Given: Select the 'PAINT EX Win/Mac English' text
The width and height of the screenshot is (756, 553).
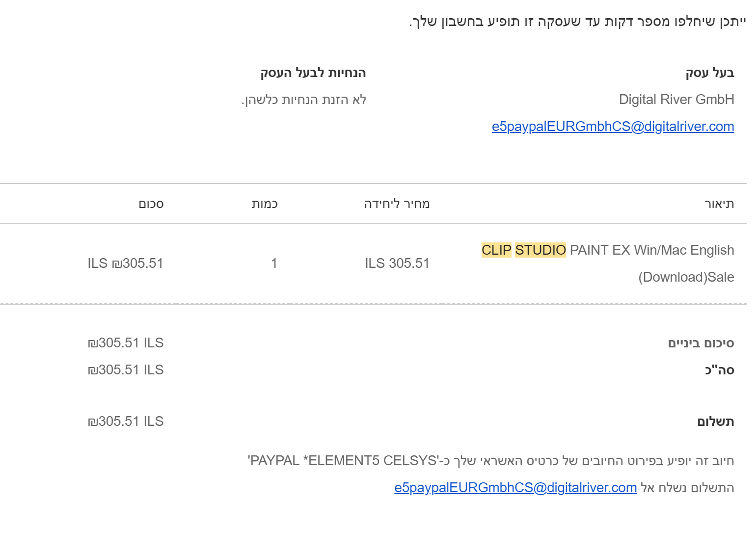Looking at the screenshot, I should tap(652, 250).
